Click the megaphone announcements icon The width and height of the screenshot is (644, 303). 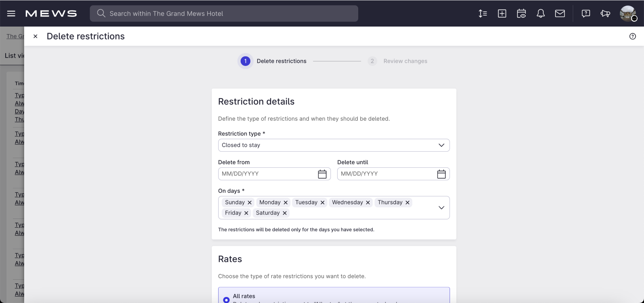tap(605, 14)
